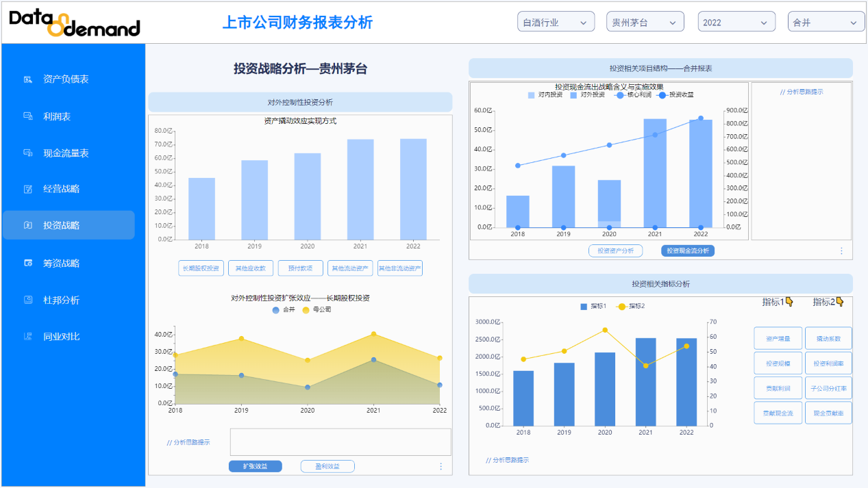Click the 长期股权投资 button
This screenshot has width=868, height=488.
tap(200, 268)
